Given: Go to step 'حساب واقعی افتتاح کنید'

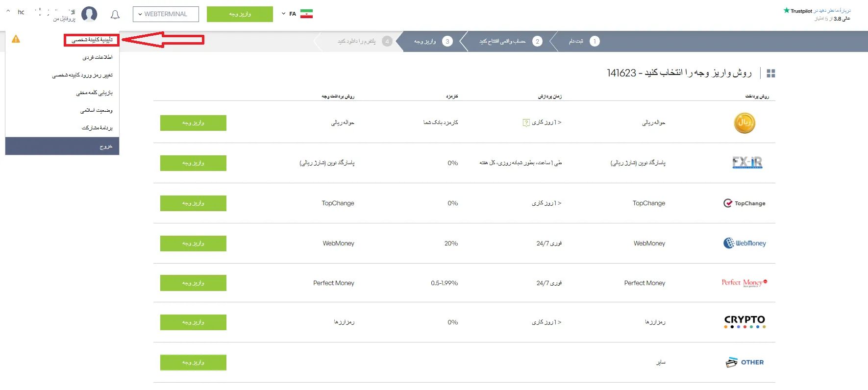Looking at the screenshot, I should (502, 42).
